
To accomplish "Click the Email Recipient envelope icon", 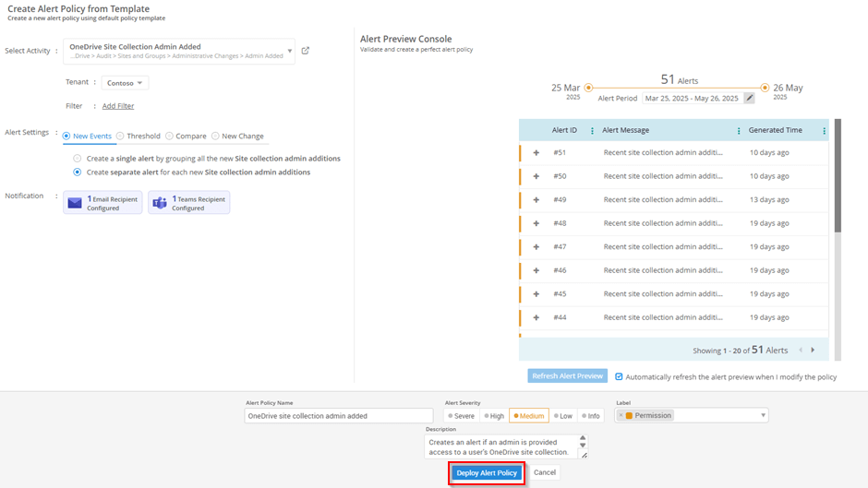I will pos(75,203).
